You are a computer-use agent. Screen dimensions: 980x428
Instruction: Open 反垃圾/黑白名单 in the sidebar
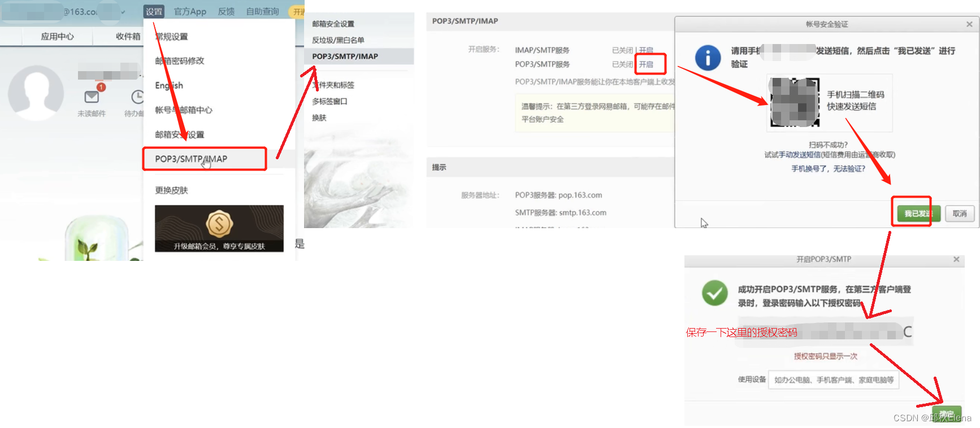point(338,40)
